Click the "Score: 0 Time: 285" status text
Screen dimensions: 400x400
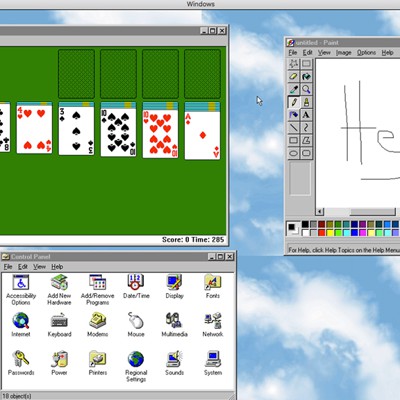point(193,240)
